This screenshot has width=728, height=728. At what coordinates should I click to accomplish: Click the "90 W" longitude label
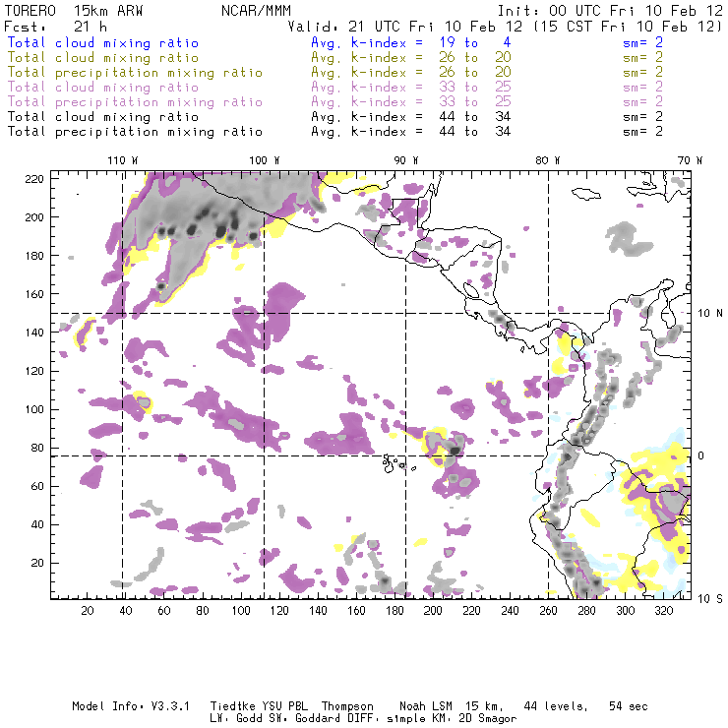coord(406,160)
